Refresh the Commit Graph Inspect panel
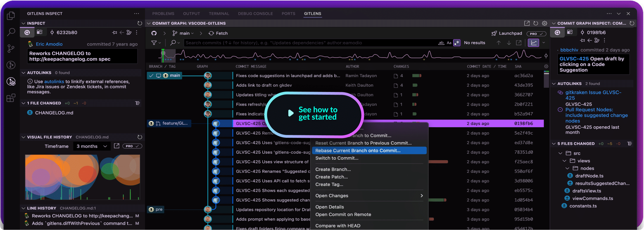This screenshot has height=230, width=644. click(632, 23)
